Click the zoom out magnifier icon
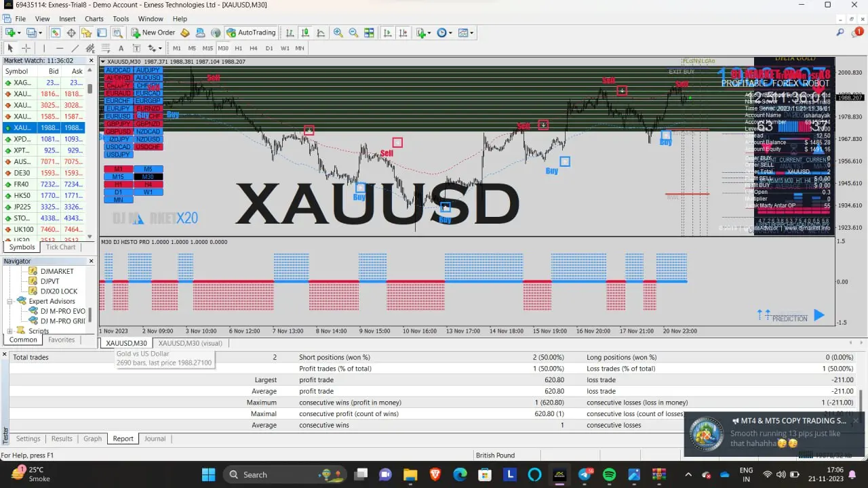Screen dimensions: 868x488 click(x=353, y=33)
